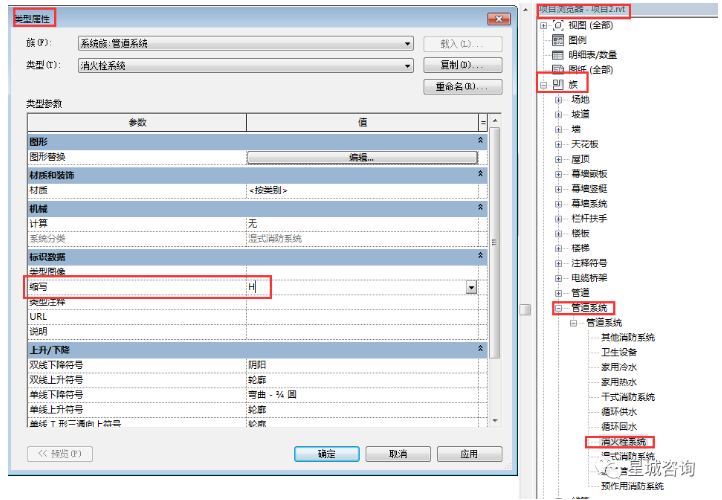Click the table scroll-up arrow
This screenshot has width=722, height=500.
tap(495, 121)
